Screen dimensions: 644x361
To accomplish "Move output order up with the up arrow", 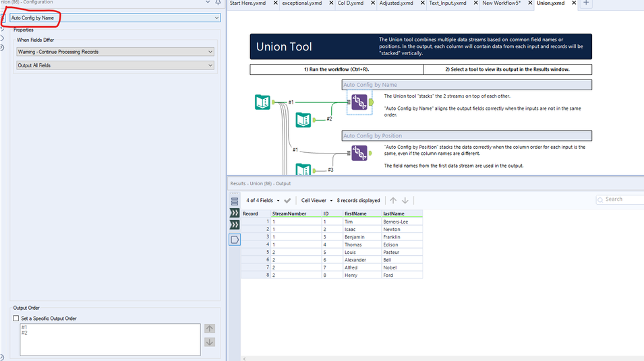I will pos(210,329).
